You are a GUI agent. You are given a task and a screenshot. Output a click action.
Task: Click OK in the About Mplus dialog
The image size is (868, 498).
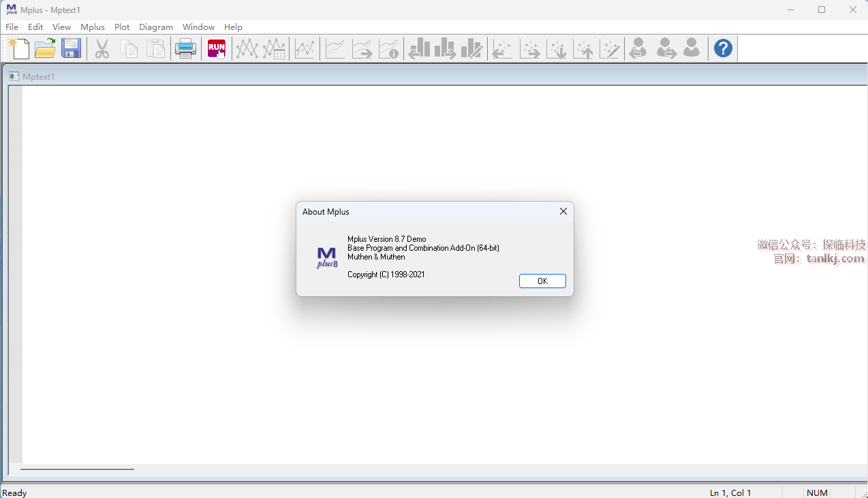[542, 281]
